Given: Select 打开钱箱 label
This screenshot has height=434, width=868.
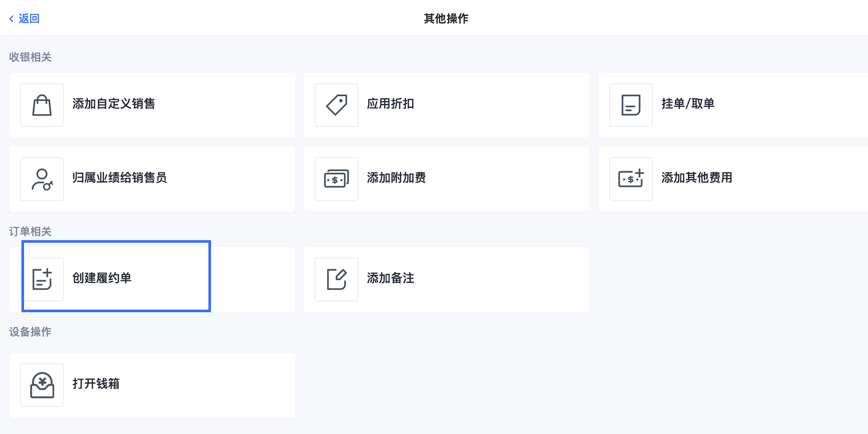Looking at the screenshot, I should click(96, 383).
